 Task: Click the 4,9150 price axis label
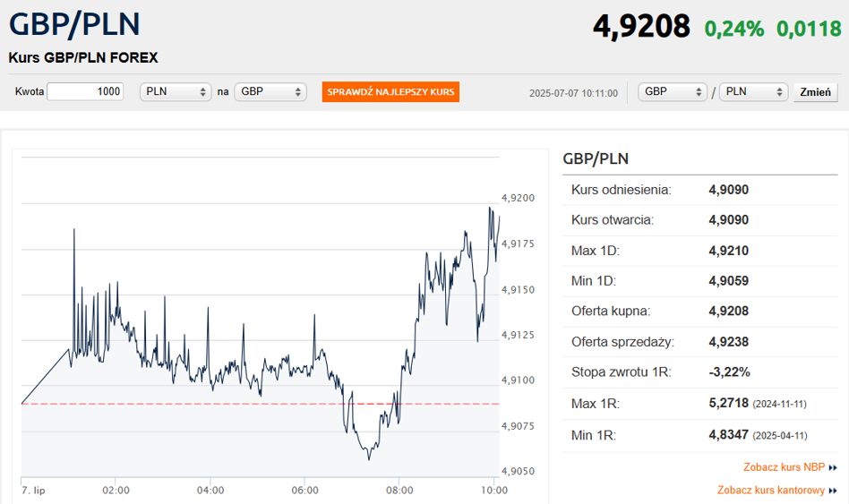pos(519,290)
